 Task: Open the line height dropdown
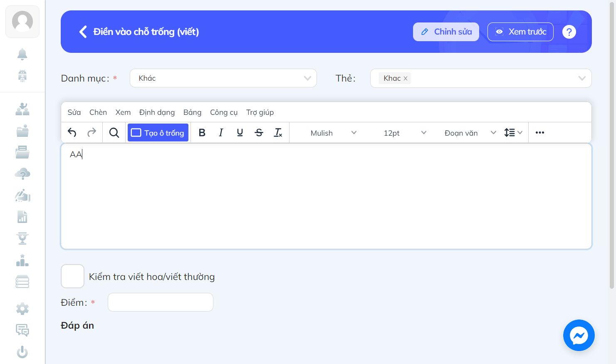[x=513, y=133]
